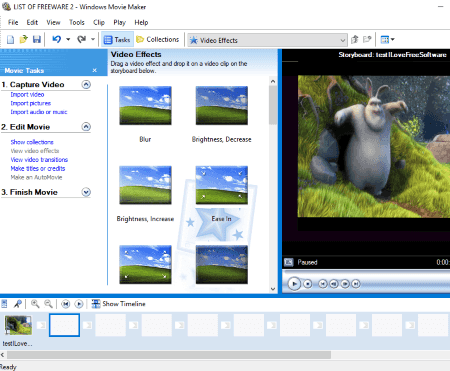Image resolution: width=450 pixels, height=371 pixels.
Task: Select the Blur effect thumbnail
Action: (145, 106)
